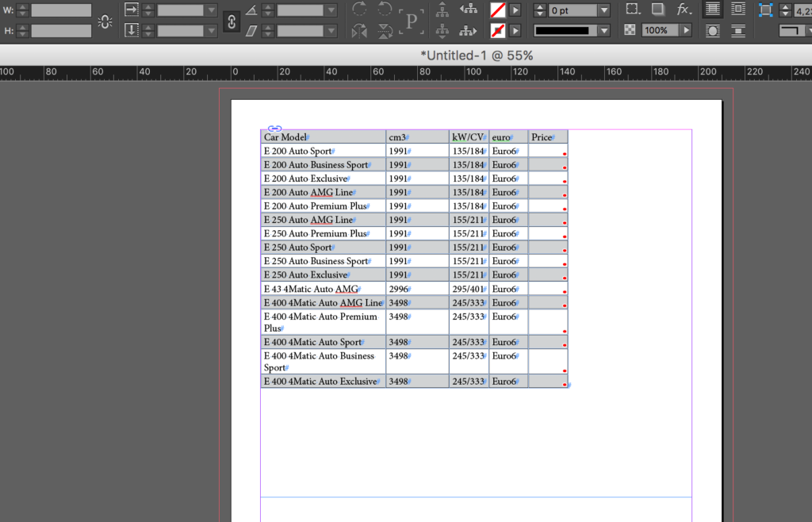Click the E 400 4Matic Auto Exclusive cell
Screen dimensions: 812x522
324,381
